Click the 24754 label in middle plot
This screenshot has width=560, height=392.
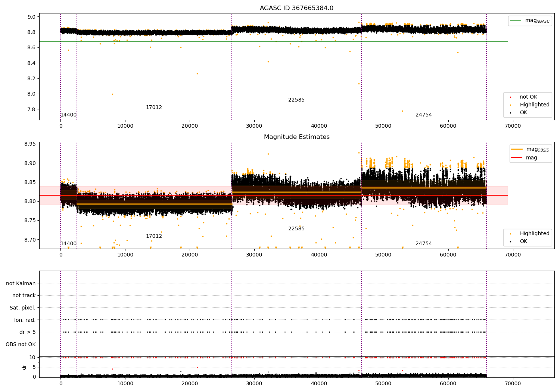424,244
